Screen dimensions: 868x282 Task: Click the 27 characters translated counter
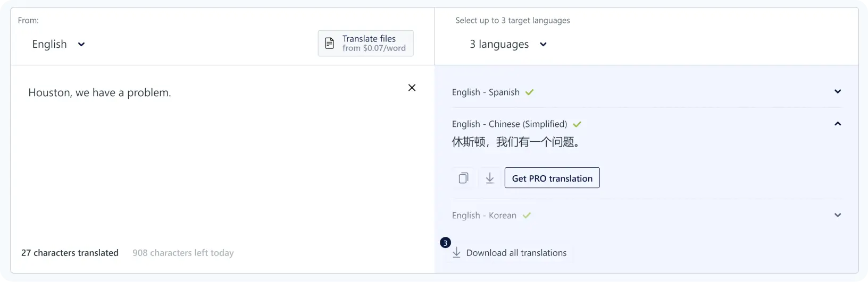[x=70, y=253]
